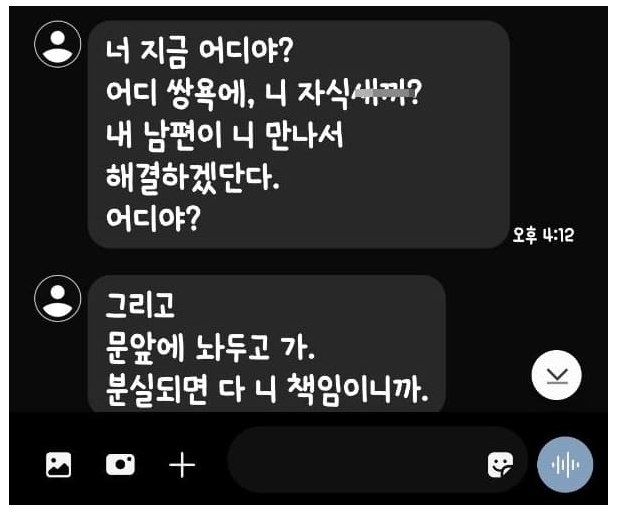Tap the camera icon
Viewport: 620px width, 514px height.
(x=120, y=465)
